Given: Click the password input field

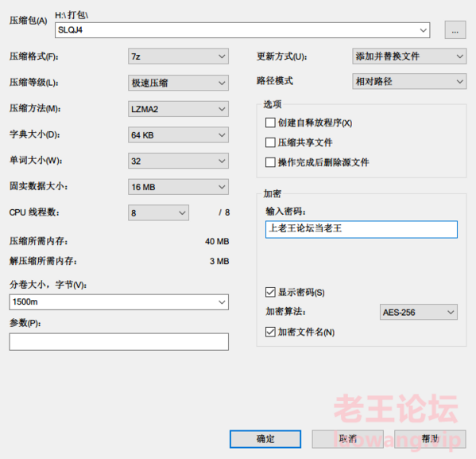Looking at the screenshot, I should (x=362, y=229).
